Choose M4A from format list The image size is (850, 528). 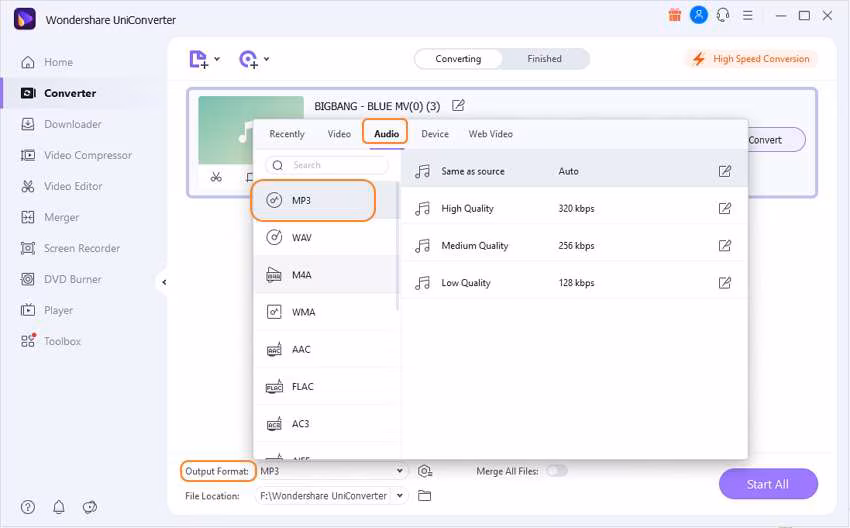326,275
